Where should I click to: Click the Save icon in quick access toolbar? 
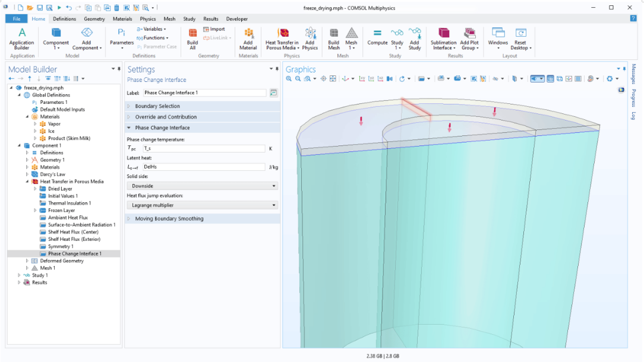pos(40,8)
